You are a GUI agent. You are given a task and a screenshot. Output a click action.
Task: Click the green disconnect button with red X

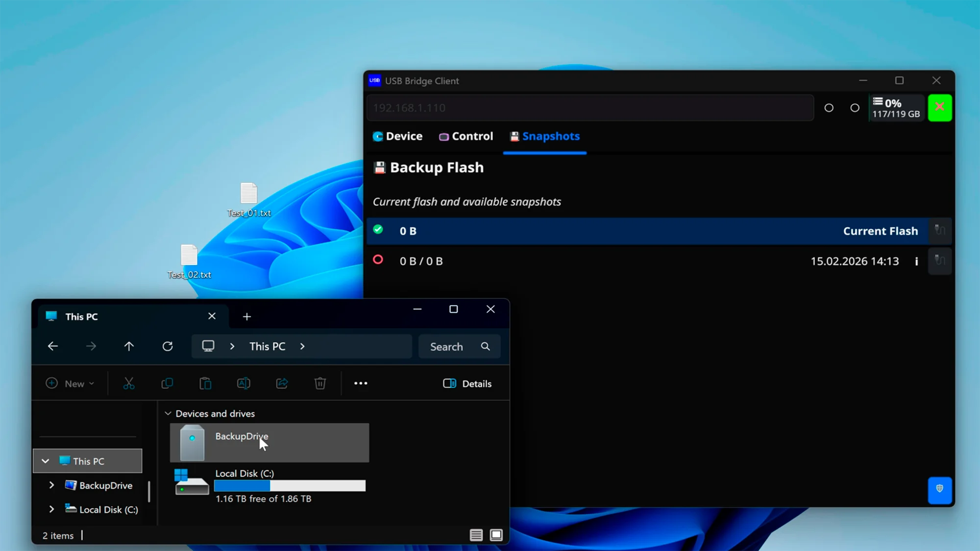coord(940,107)
